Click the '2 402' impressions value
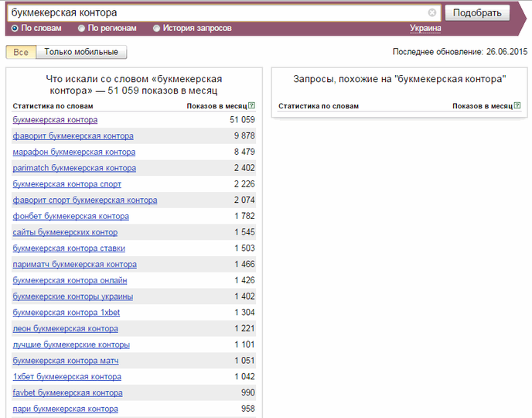This screenshot has width=532, height=418. 244,168
